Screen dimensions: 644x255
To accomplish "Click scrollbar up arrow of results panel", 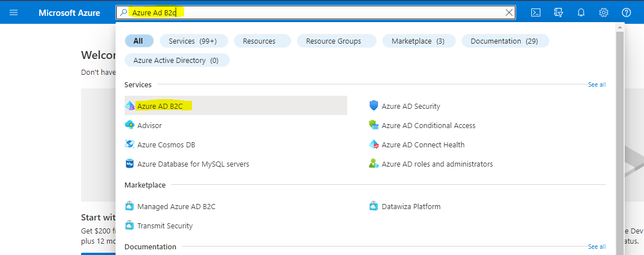I will tap(620, 27).
